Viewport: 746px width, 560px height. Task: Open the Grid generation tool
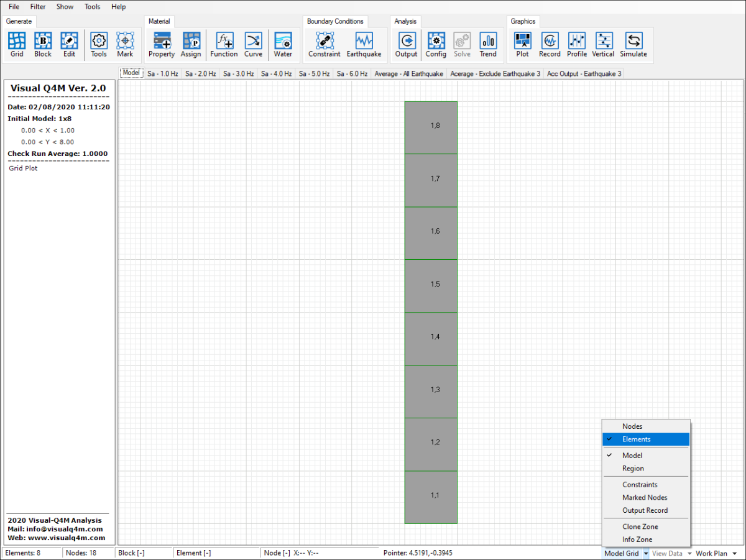[17, 45]
